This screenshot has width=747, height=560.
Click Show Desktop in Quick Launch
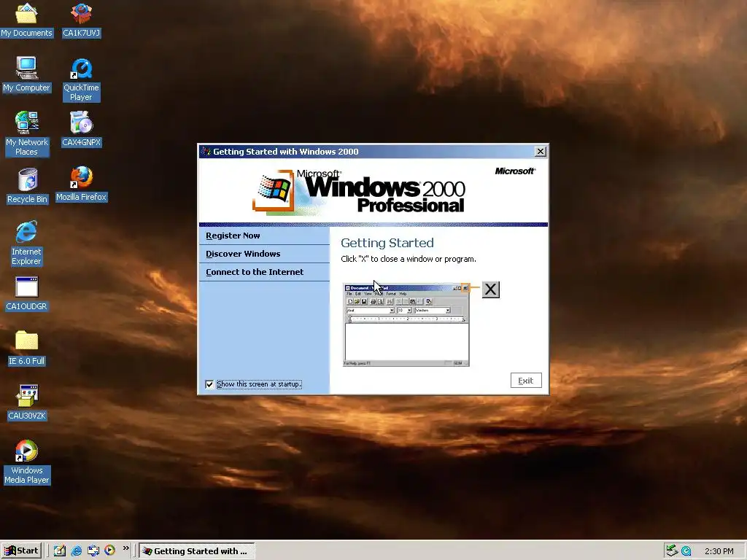60,551
